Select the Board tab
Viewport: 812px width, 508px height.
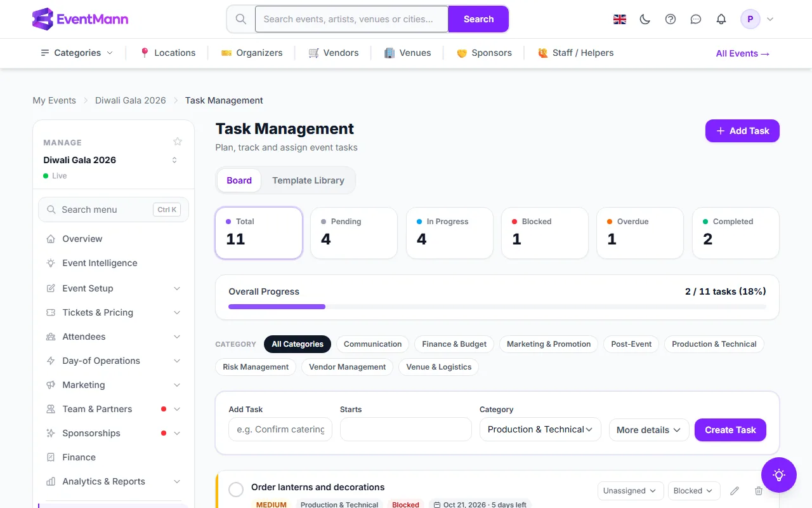[x=239, y=180]
